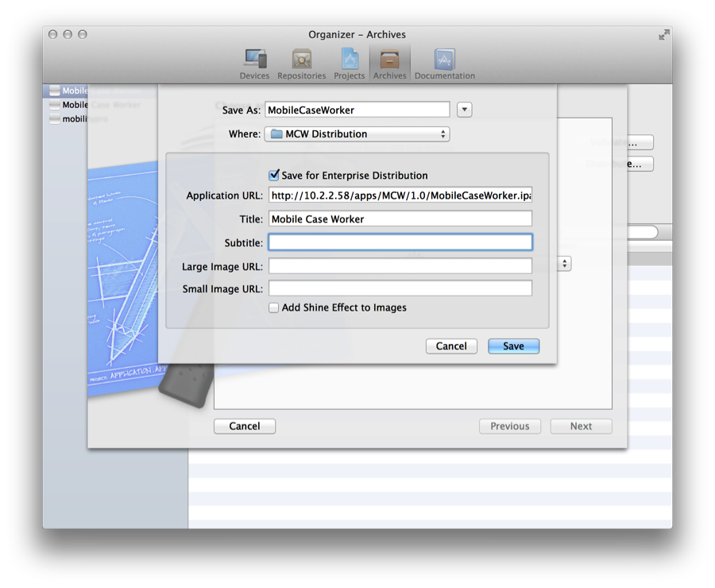Open the Where location dropdown
Image resolution: width=715 pixels, height=588 pixels.
pos(357,134)
